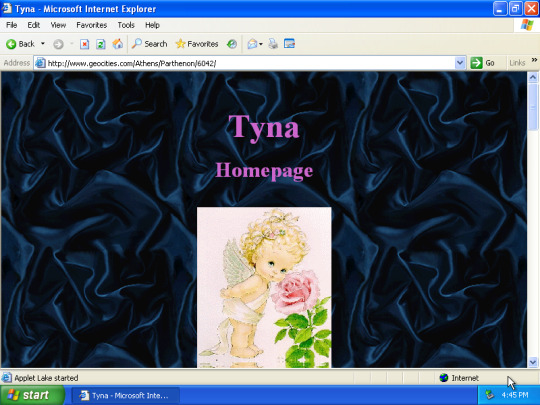Click the vertical scrollbar down arrow

532,362
